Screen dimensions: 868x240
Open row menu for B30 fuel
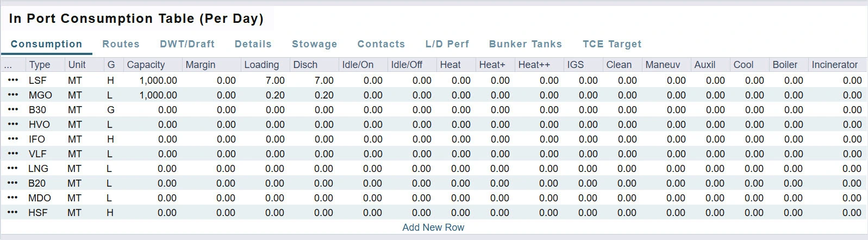tap(13, 110)
